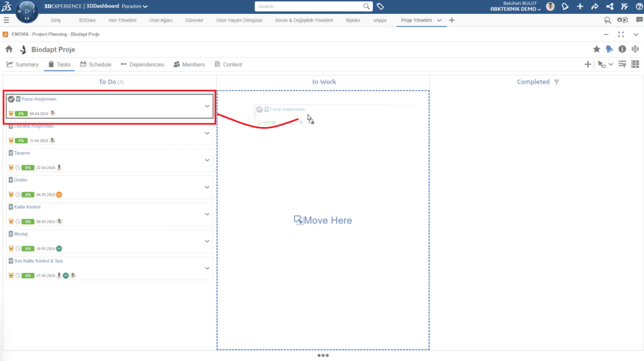Click the add task plus icon
The height and width of the screenshot is (361, 644).
click(x=587, y=64)
